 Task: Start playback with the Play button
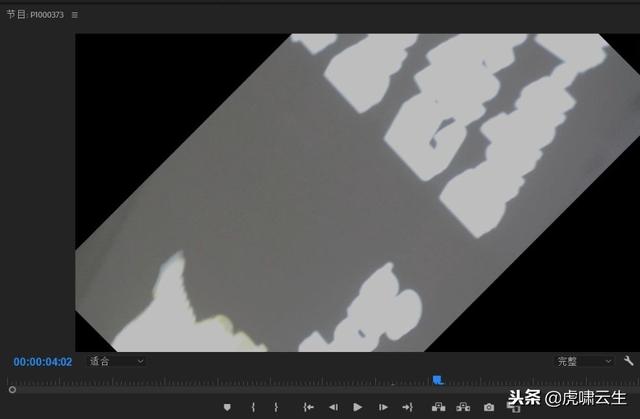(358, 407)
